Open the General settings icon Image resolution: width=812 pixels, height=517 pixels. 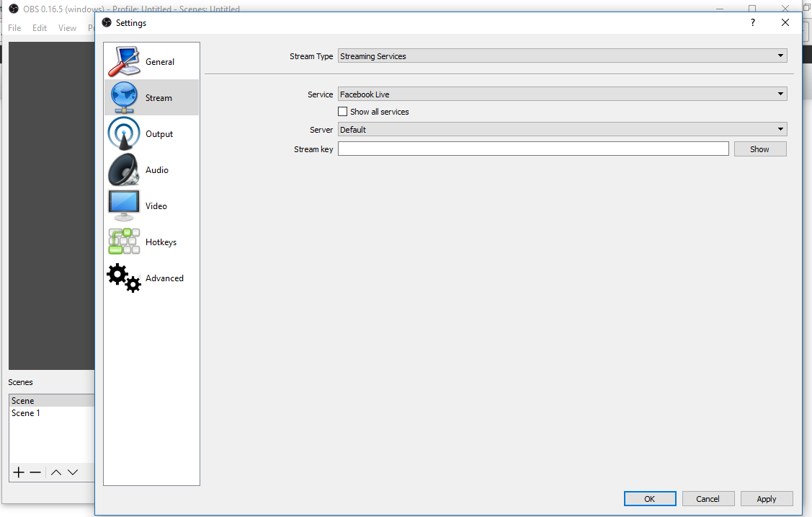[124, 61]
